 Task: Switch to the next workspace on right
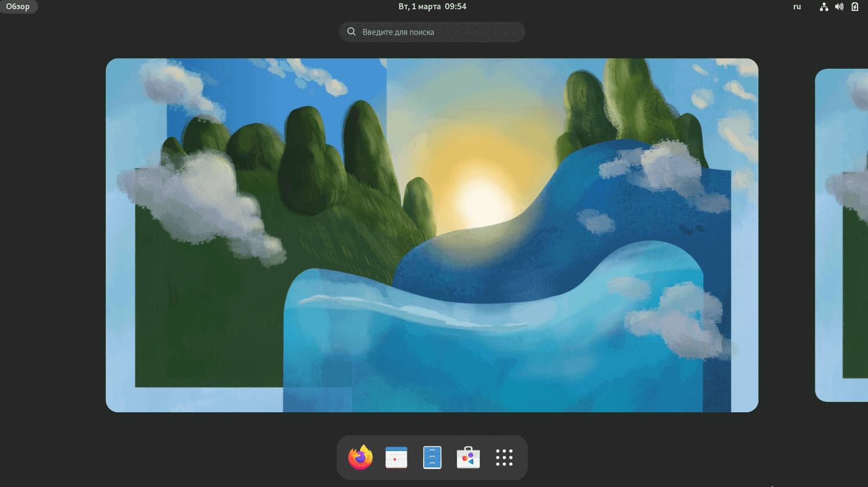841,235
